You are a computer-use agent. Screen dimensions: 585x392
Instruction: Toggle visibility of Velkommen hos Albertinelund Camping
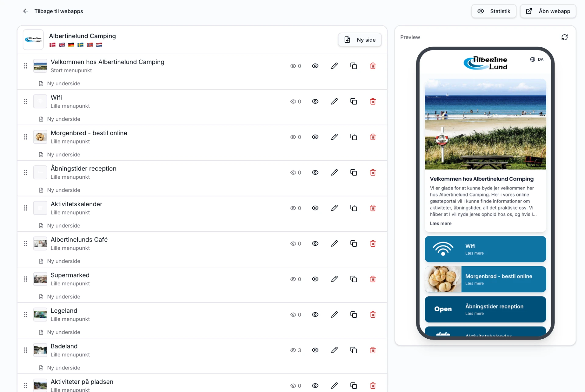click(315, 66)
